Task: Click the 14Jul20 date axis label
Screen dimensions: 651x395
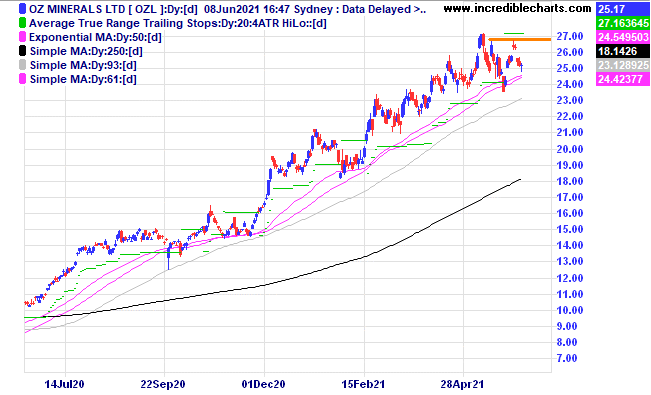Action: pyautogui.click(x=64, y=384)
